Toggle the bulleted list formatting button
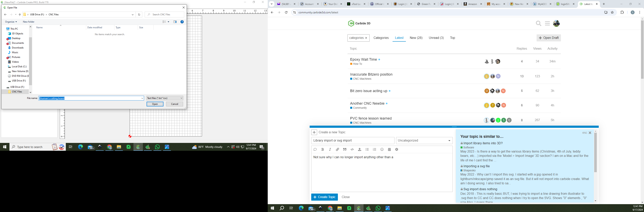This screenshot has height=212, width=644. click(x=367, y=149)
